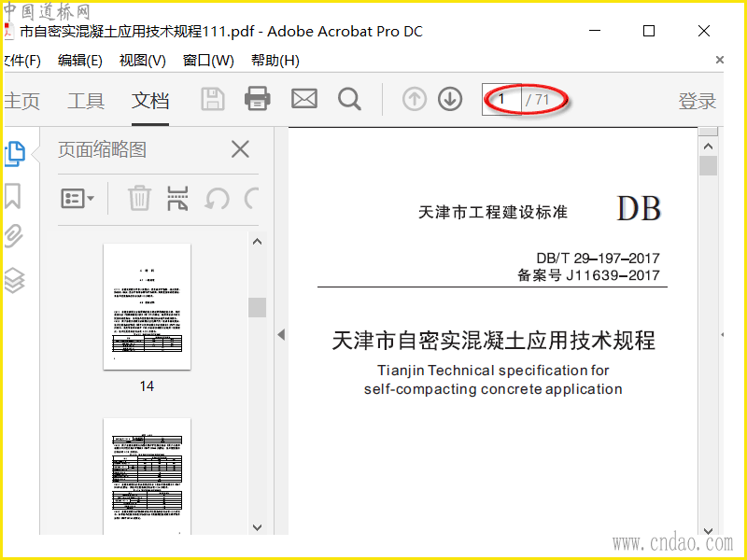The height and width of the screenshot is (560, 747).
Task: Open the 帮助(H) menu
Action: point(275,61)
